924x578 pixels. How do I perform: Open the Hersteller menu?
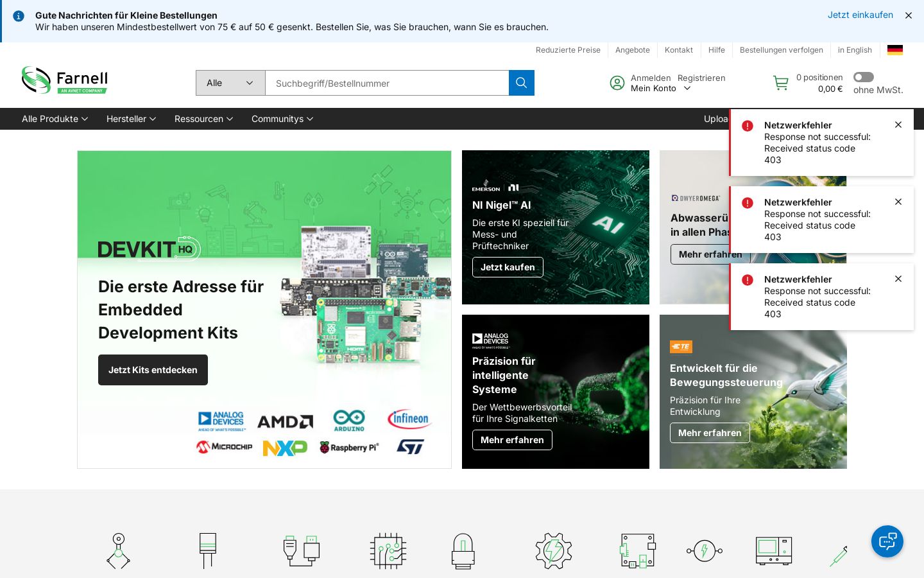[131, 119]
